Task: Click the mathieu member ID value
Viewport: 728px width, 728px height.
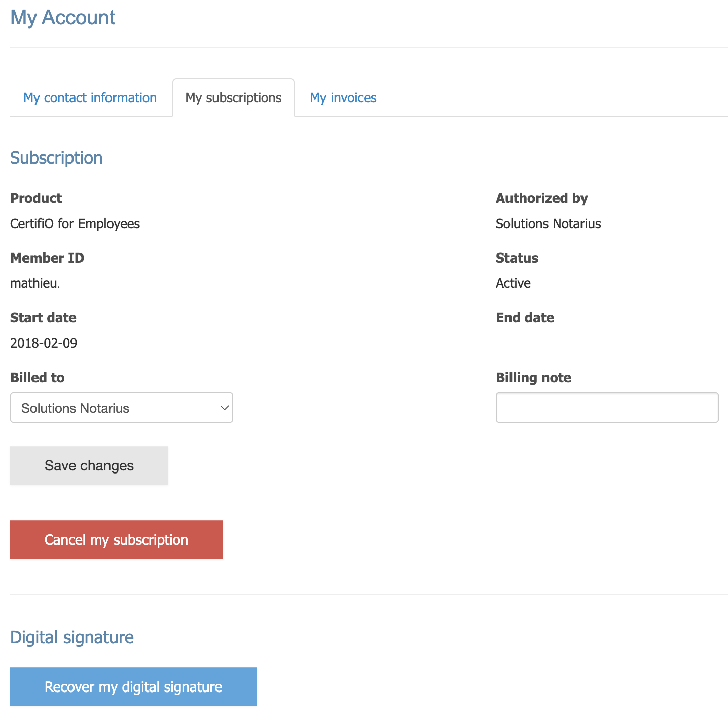Action: click(34, 283)
